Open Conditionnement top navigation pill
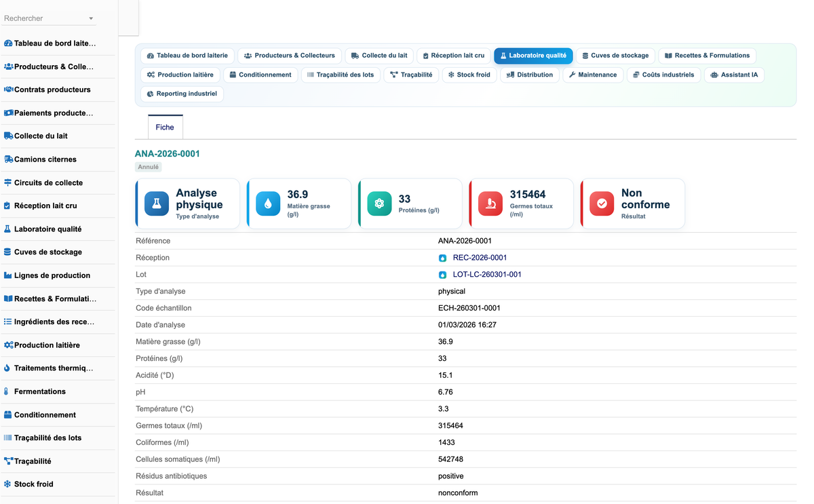This screenshot has height=504, width=814. [x=260, y=75]
